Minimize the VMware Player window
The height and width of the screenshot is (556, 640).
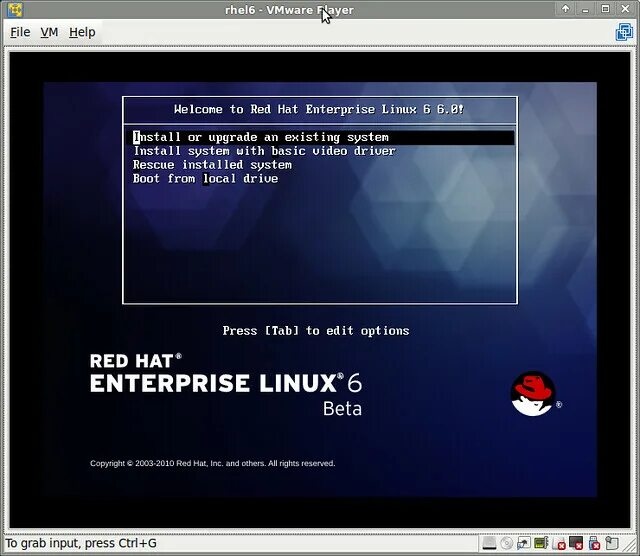coord(585,9)
